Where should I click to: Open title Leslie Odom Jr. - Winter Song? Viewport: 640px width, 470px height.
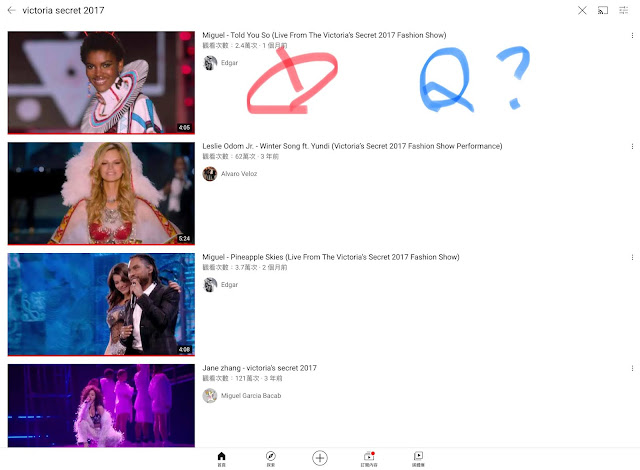tap(352, 146)
